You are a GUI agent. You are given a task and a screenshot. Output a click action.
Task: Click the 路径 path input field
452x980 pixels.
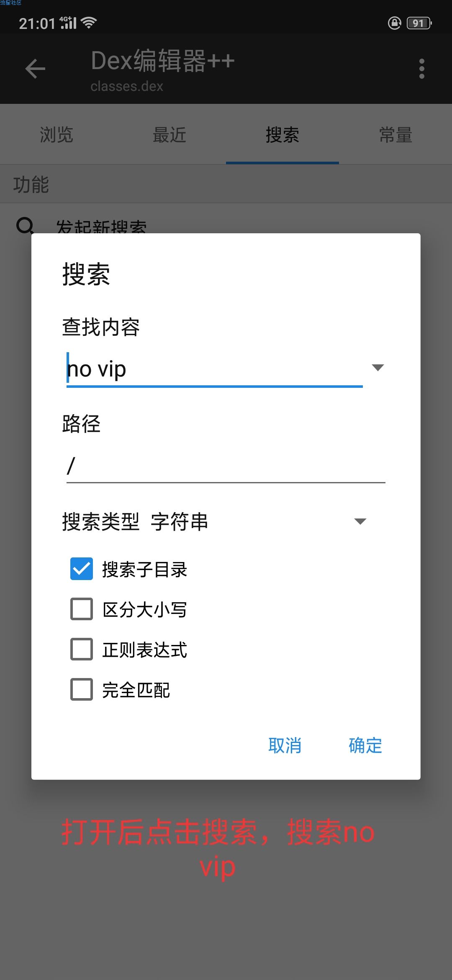point(226,466)
